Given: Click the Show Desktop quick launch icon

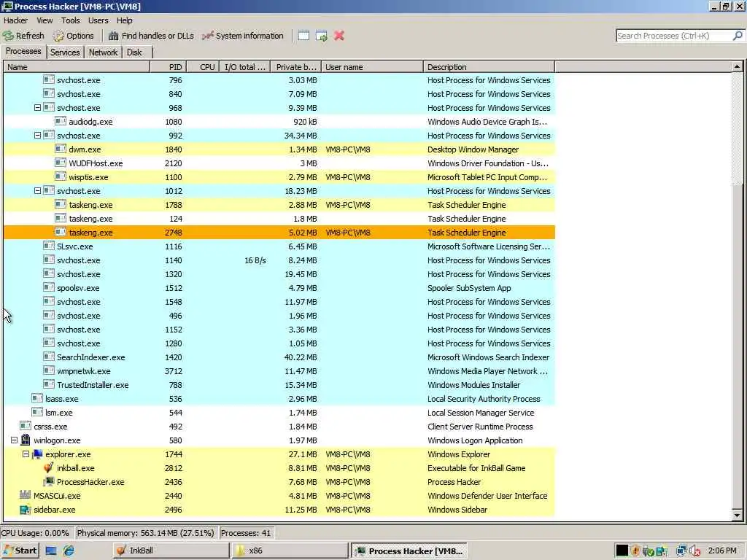Looking at the screenshot, I should pos(51,551).
